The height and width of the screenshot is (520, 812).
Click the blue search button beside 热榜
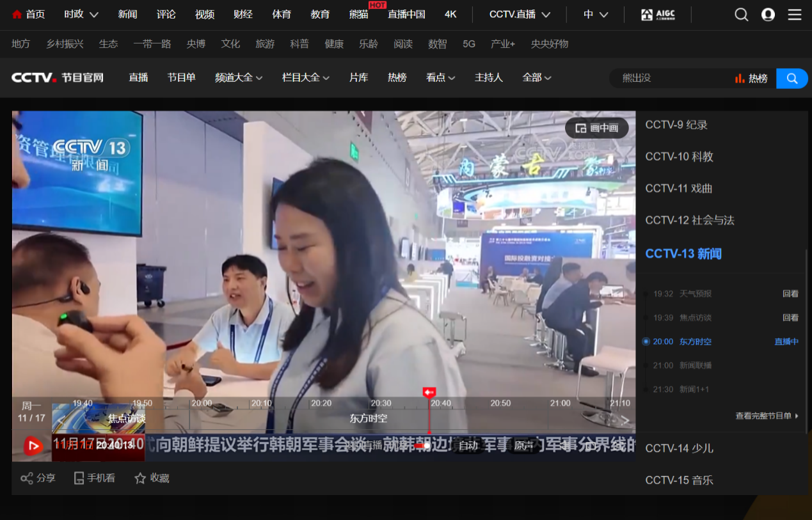click(x=792, y=78)
